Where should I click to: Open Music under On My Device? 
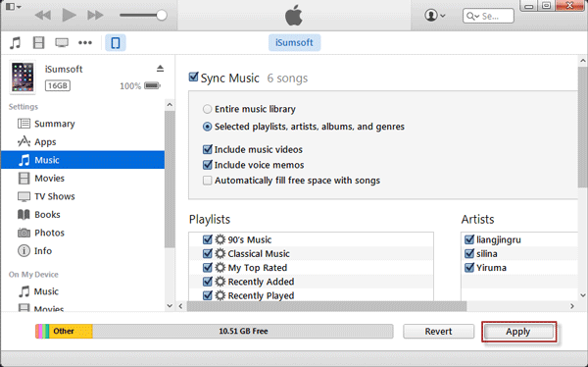point(83,291)
